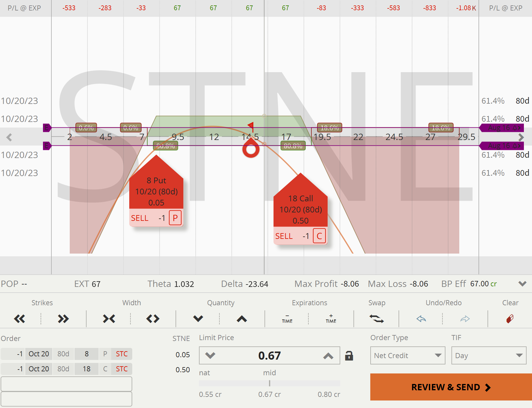The height and width of the screenshot is (408, 532).
Task: Click the 0.6% badge near strike 2
Action: click(86, 128)
